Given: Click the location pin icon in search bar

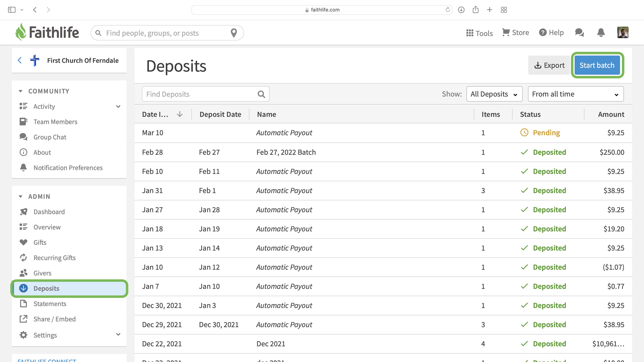Looking at the screenshot, I should [x=234, y=33].
